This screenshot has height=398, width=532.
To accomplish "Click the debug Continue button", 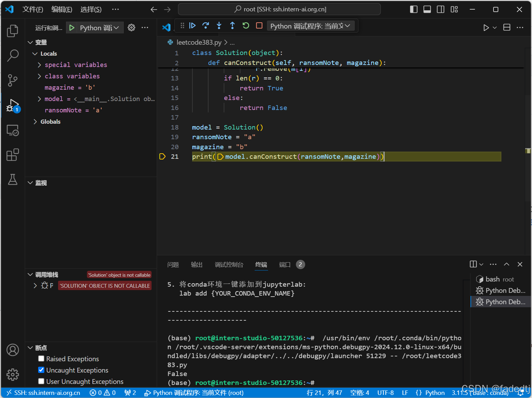I will (192, 26).
